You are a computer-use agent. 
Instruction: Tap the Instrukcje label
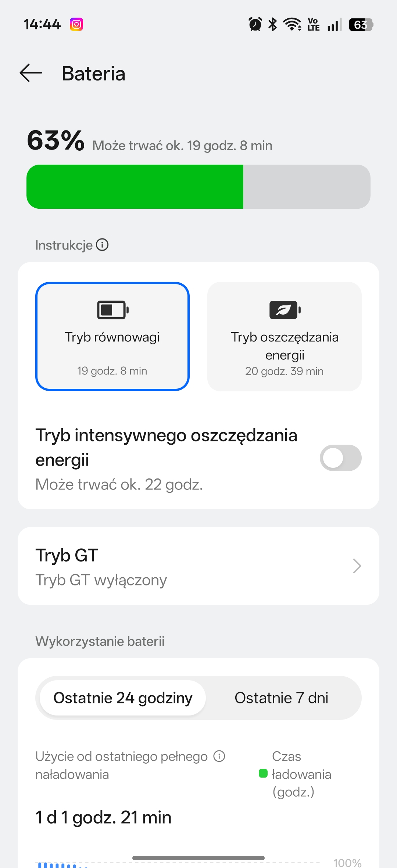coord(64,245)
